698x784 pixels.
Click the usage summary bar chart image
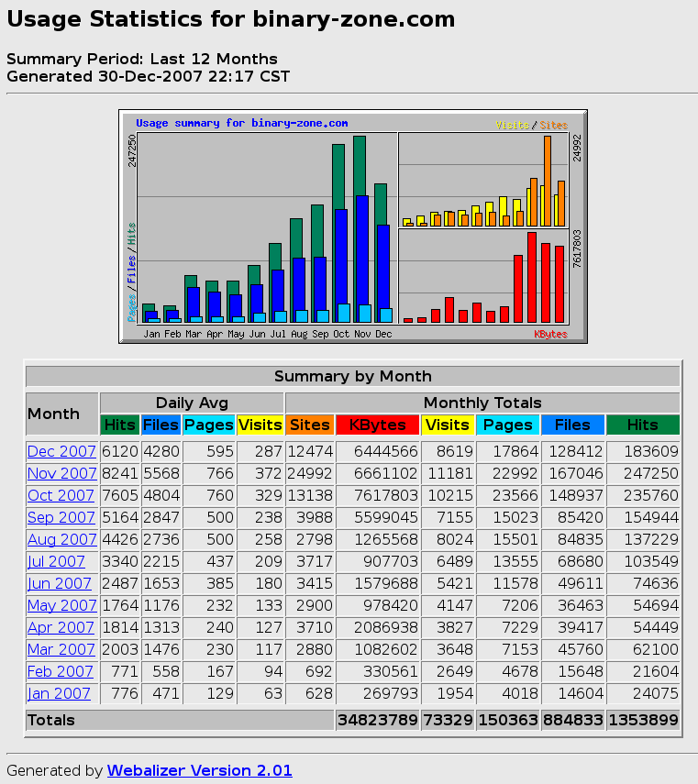(x=353, y=226)
